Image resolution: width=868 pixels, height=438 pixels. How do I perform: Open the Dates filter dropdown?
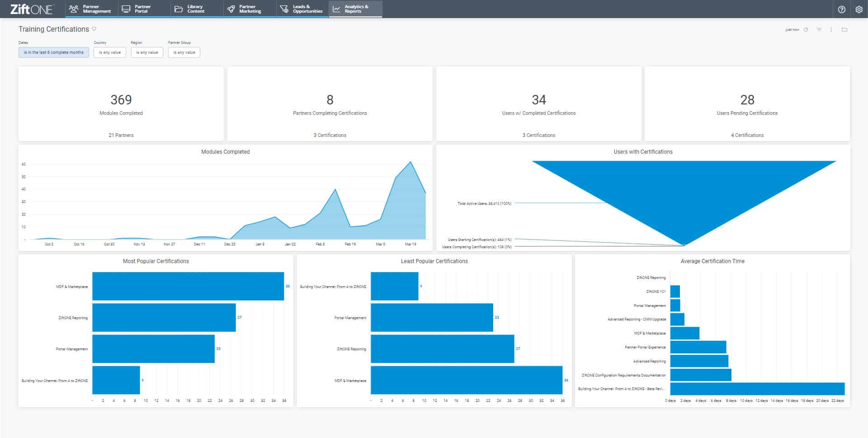[x=54, y=52]
